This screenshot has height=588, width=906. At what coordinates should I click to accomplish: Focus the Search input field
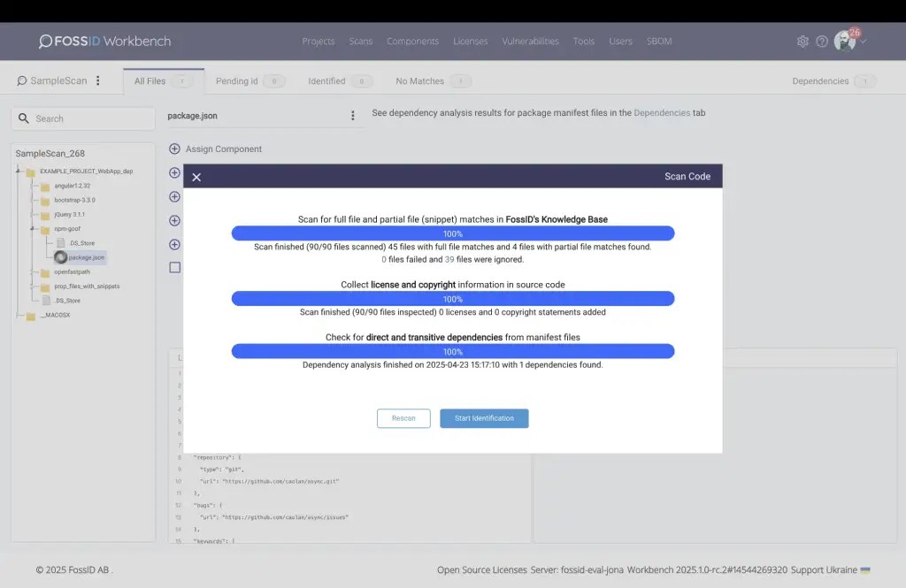pyautogui.click(x=83, y=118)
